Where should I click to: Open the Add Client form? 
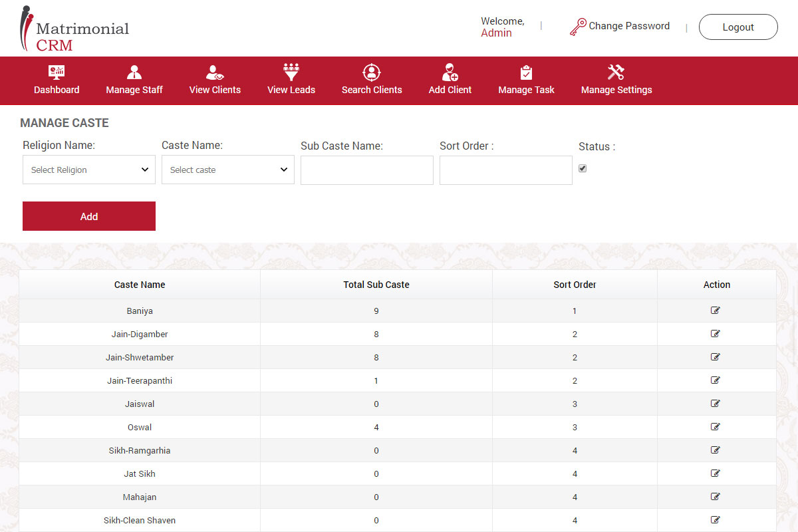pyautogui.click(x=450, y=80)
